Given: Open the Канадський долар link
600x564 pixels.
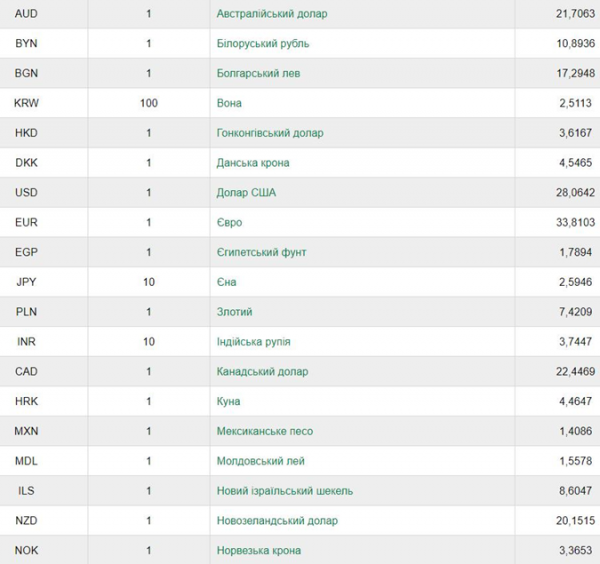Looking at the screenshot, I should [x=262, y=372].
